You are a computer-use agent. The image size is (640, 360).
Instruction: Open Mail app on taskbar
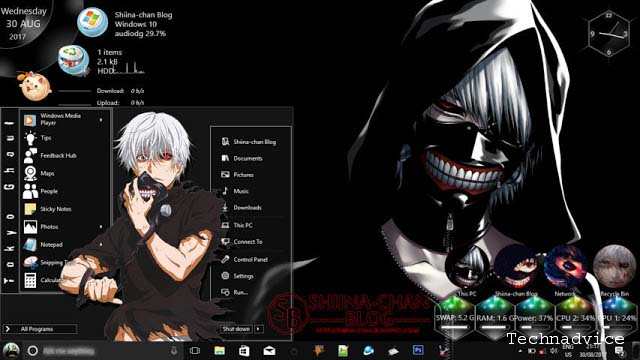(x=269, y=351)
